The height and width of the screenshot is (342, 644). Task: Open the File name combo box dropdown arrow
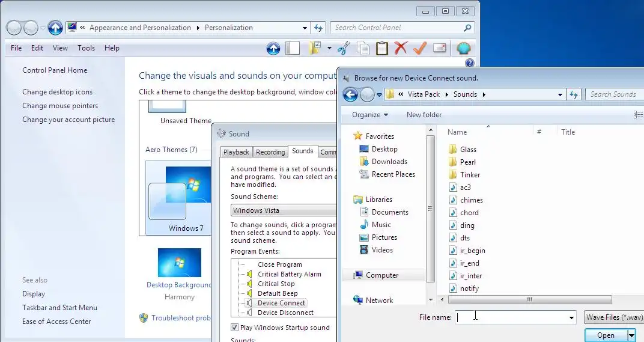571,317
